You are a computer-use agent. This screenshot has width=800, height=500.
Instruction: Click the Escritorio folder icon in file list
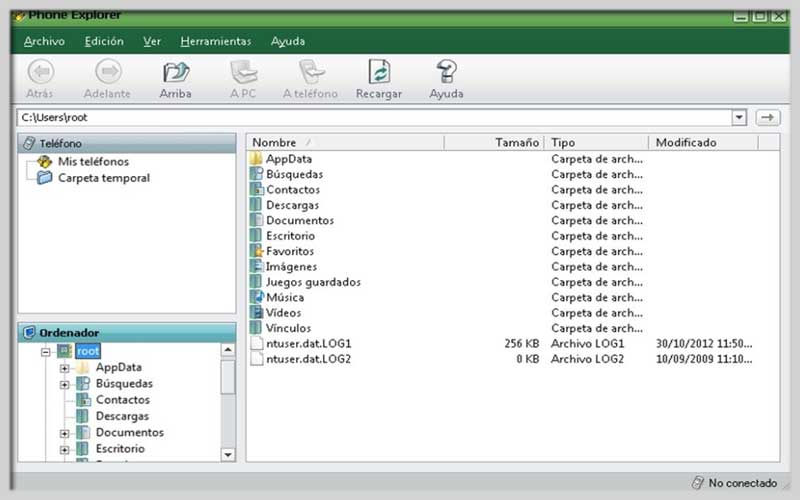(256, 235)
